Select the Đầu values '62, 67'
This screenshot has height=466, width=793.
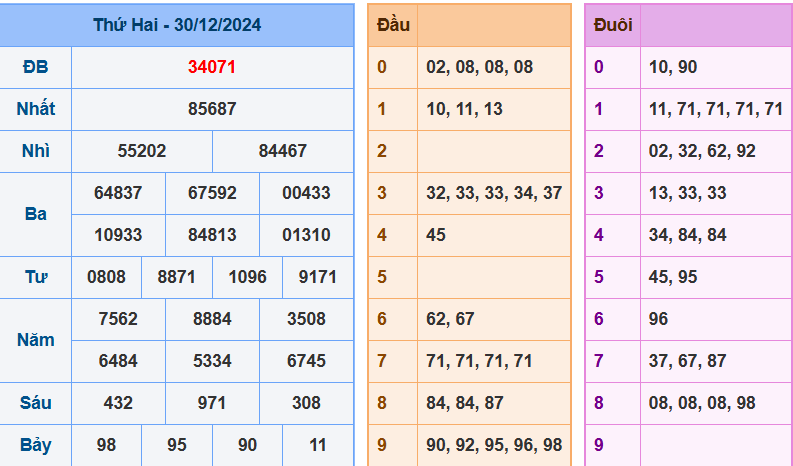click(x=450, y=319)
